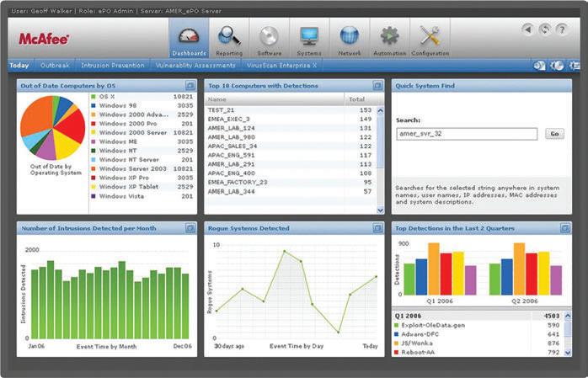The width and height of the screenshot is (588, 378).
Task: Click the help question mark button
Action: [562, 29]
